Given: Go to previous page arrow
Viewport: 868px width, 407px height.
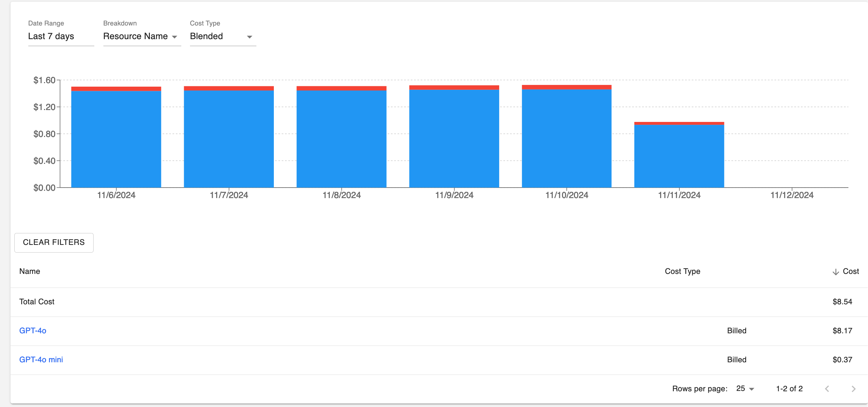Looking at the screenshot, I should pyautogui.click(x=827, y=389).
